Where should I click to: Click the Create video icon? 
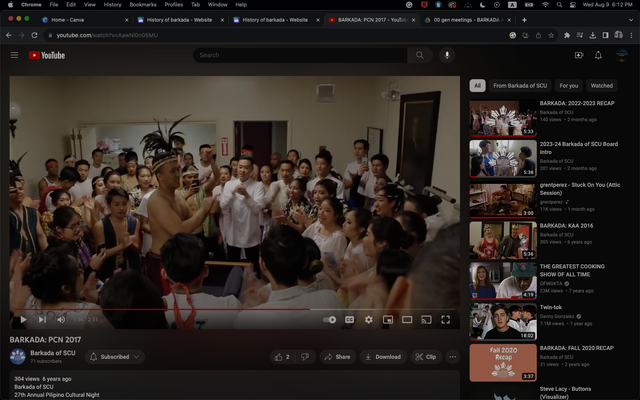(578, 55)
